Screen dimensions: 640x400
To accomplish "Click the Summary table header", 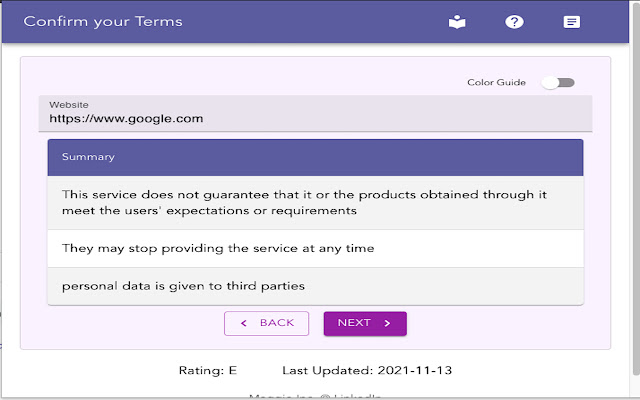I will point(315,157).
